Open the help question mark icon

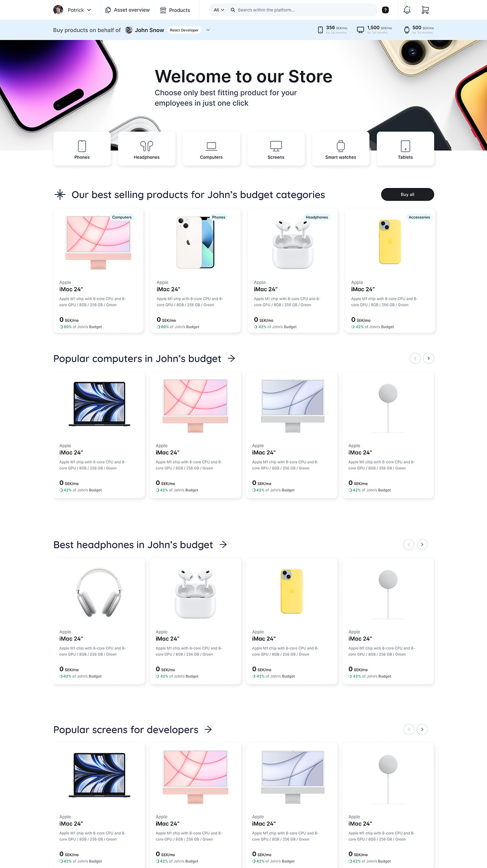(385, 9)
